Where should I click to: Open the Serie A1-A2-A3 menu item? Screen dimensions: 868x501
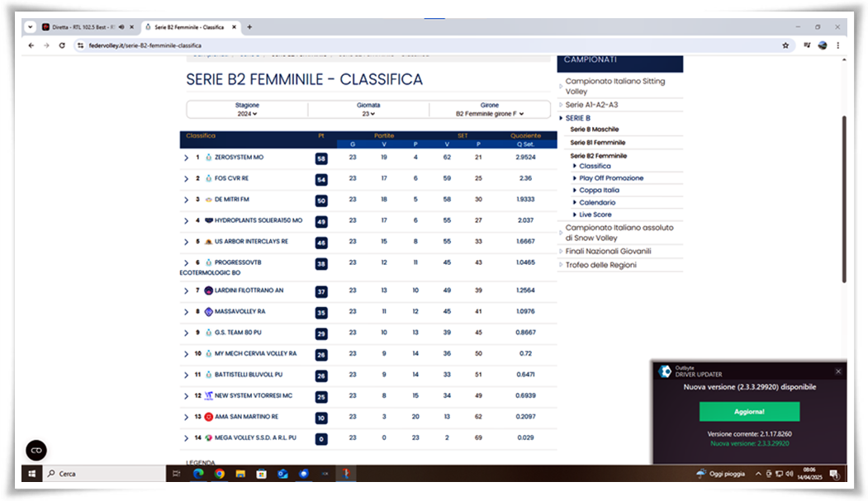[592, 105]
